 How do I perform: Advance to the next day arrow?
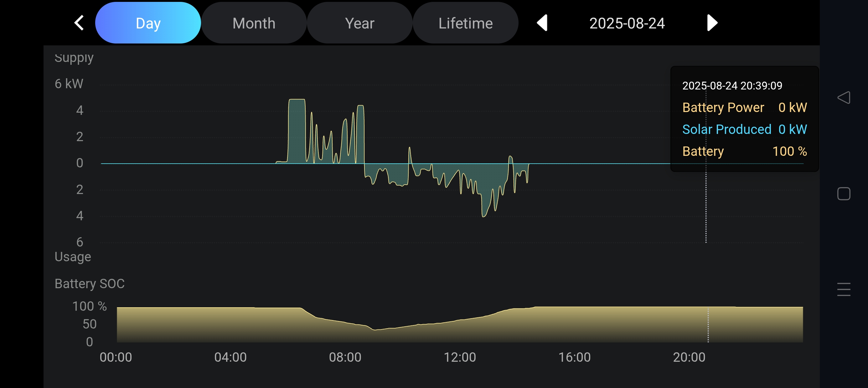point(712,23)
